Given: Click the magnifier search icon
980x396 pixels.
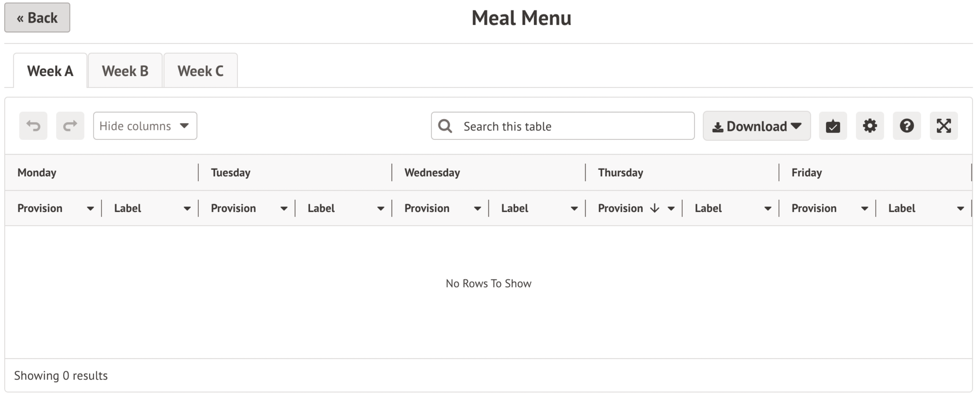Looking at the screenshot, I should [445, 126].
